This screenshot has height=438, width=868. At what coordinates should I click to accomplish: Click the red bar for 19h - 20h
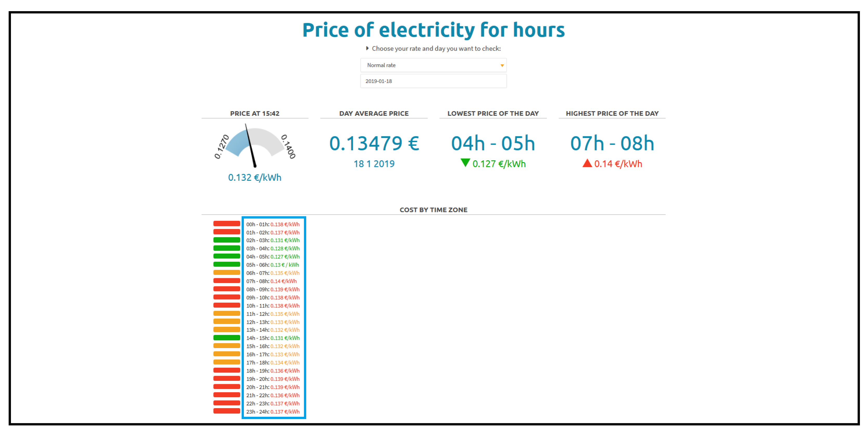click(x=226, y=379)
